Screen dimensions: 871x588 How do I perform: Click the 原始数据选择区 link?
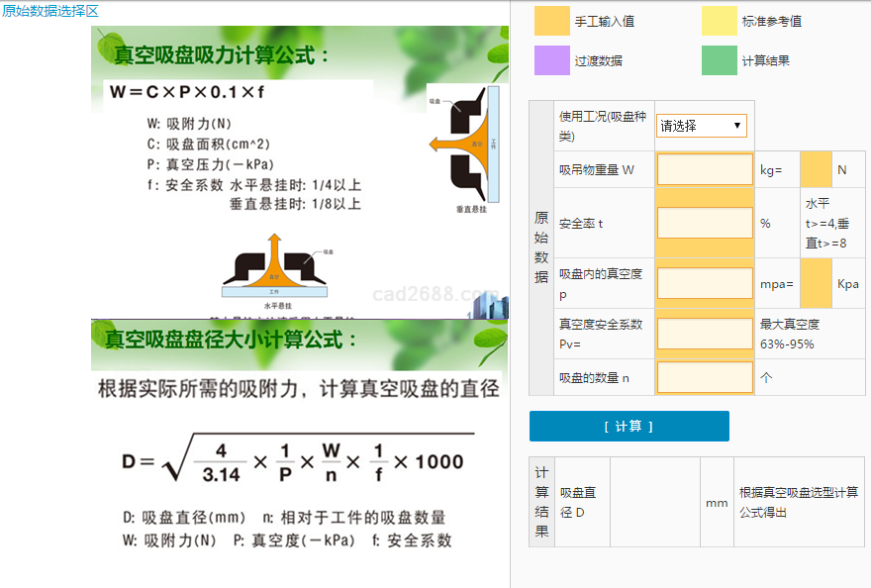tap(49, 10)
